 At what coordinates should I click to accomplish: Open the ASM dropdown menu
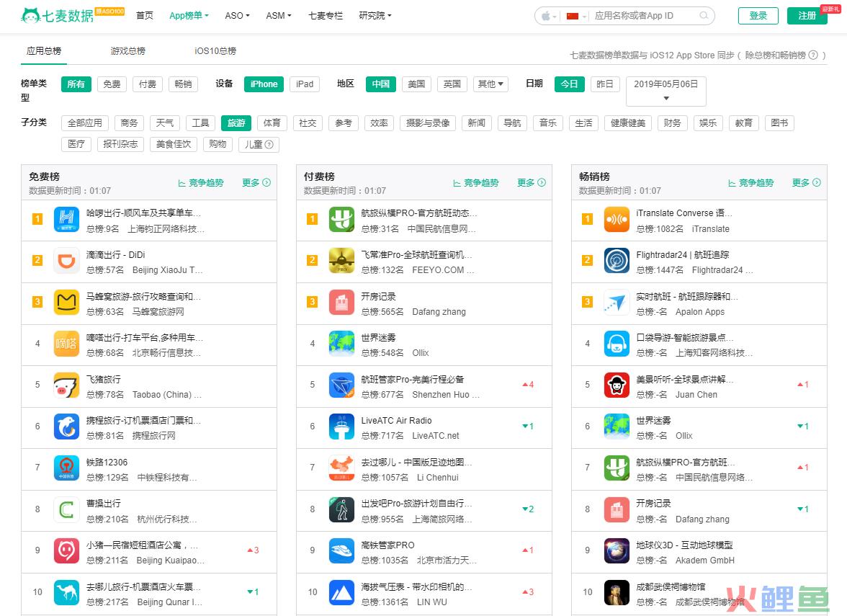click(279, 16)
